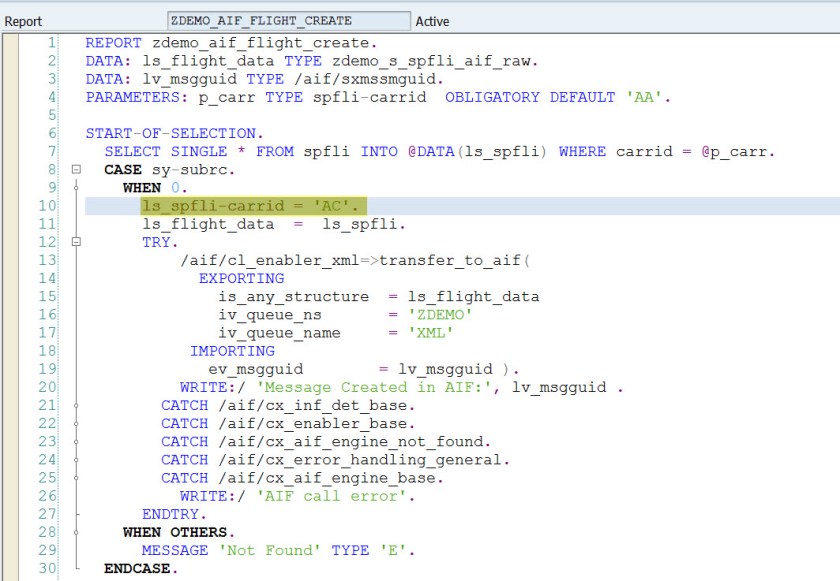840x581 pixels.
Task: Click the OBLIGATORY keyword on line 4
Action: [x=492, y=97]
